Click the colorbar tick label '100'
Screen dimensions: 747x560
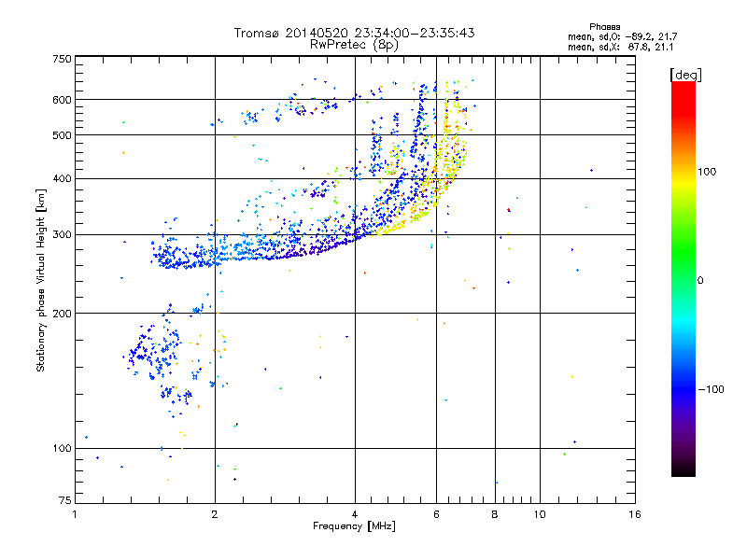point(707,172)
